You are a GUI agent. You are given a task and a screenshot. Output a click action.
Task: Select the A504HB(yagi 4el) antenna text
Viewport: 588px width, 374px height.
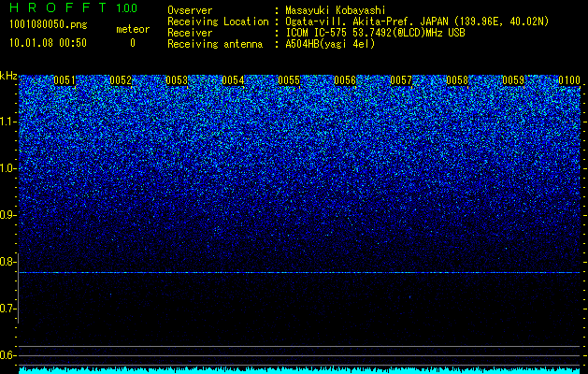[330, 44]
